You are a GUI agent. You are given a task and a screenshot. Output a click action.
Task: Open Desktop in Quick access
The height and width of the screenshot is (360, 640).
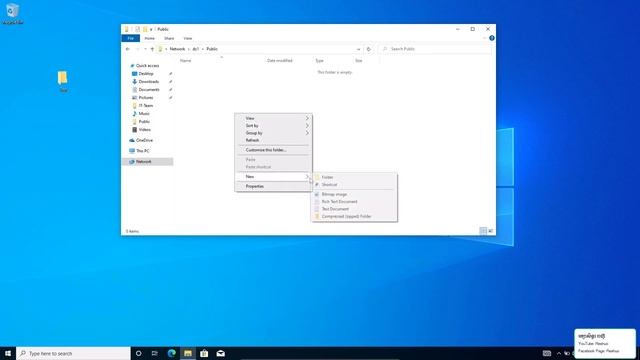tap(146, 73)
